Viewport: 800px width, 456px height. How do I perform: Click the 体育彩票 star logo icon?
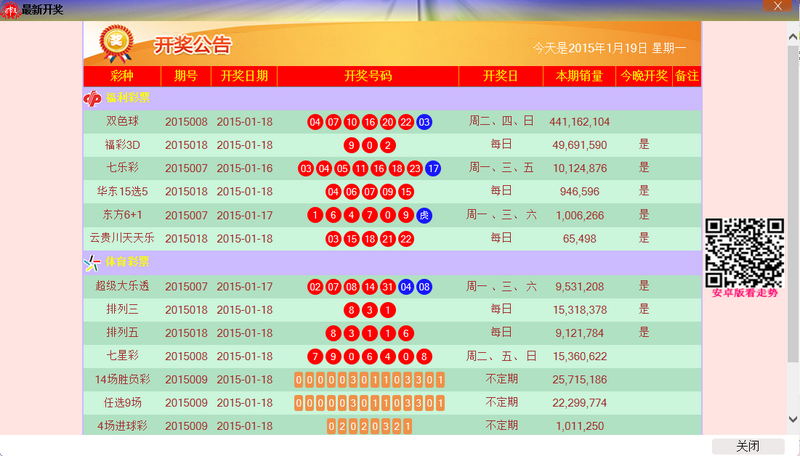(x=93, y=263)
